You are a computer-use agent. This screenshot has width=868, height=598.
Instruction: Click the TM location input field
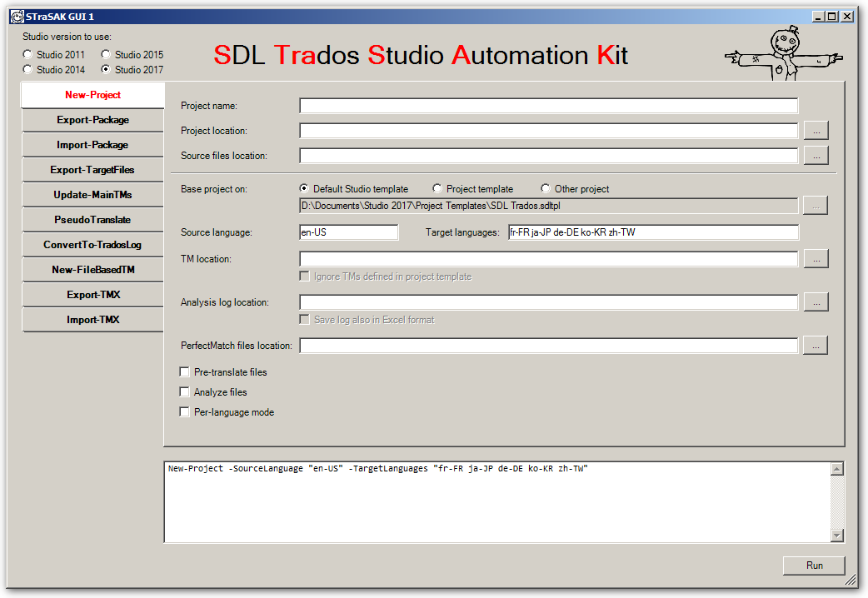click(x=549, y=258)
